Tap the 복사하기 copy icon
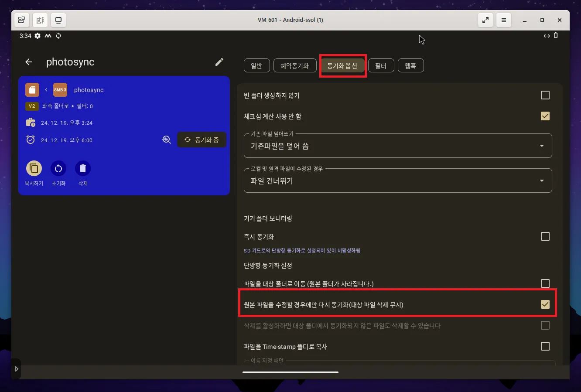The image size is (581, 392). pos(34,167)
